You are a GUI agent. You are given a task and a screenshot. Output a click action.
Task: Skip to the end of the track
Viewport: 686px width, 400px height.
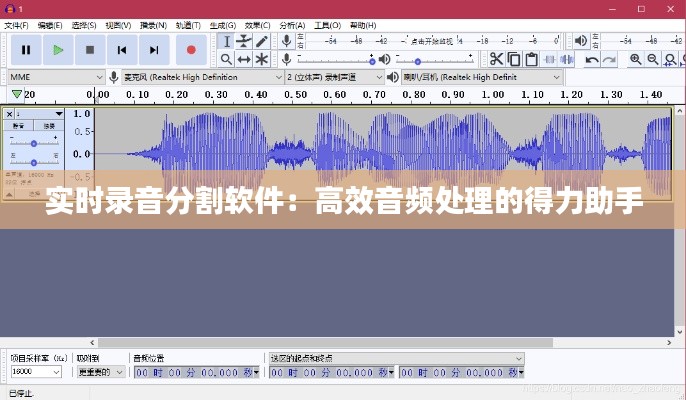click(154, 50)
